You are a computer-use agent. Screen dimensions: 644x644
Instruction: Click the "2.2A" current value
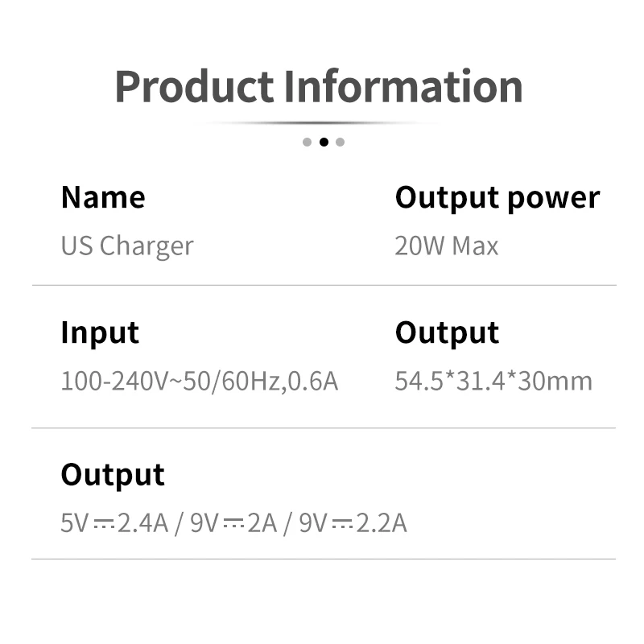tap(381, 524)
